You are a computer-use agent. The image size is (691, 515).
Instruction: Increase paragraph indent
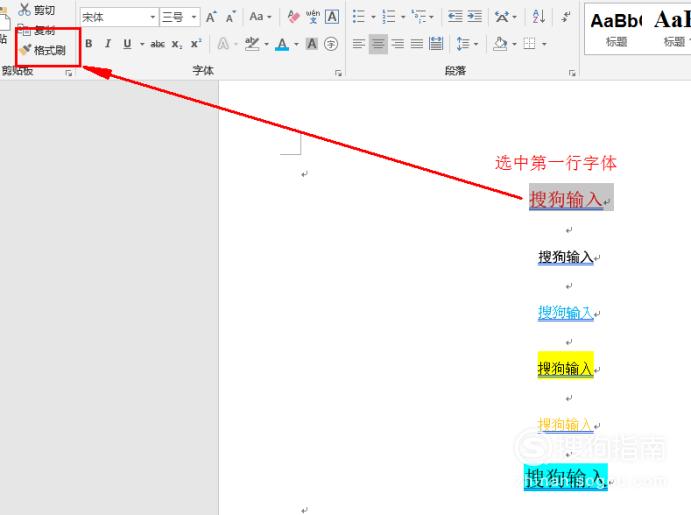pos(474,17)
